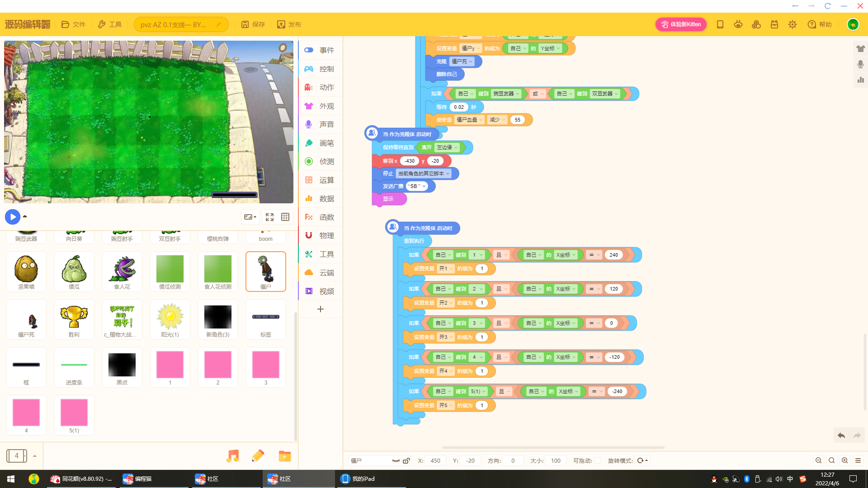Click the 发布 button
Image resolution: width=868 pixels, height=488 pixels.
[x=289, y=24]
